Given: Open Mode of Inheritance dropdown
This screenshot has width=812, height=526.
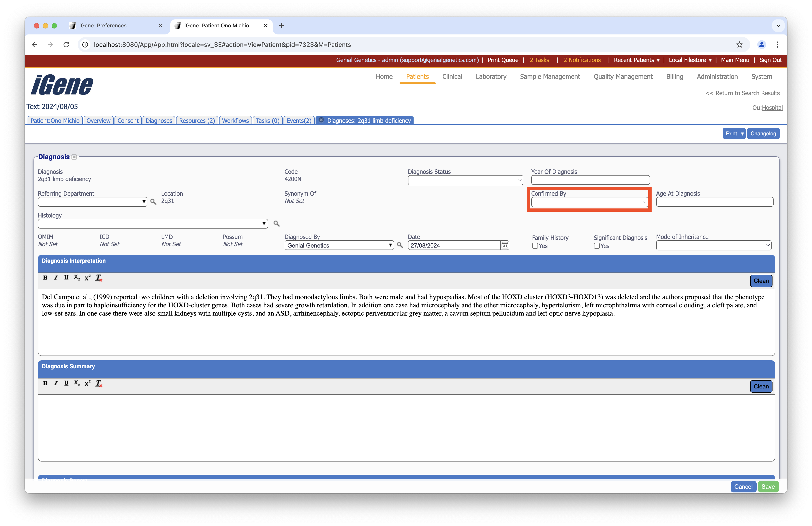Looking at the screenshot, I should pos(713,245).
